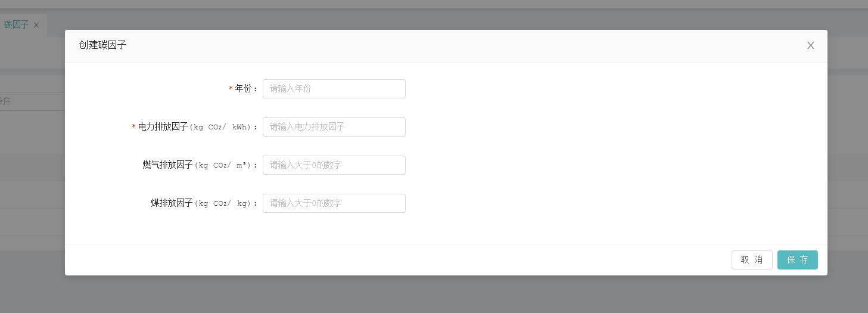Close the 碳因子 tab with its X
This screenshot has width=868, height=313.
coord(36,25)
